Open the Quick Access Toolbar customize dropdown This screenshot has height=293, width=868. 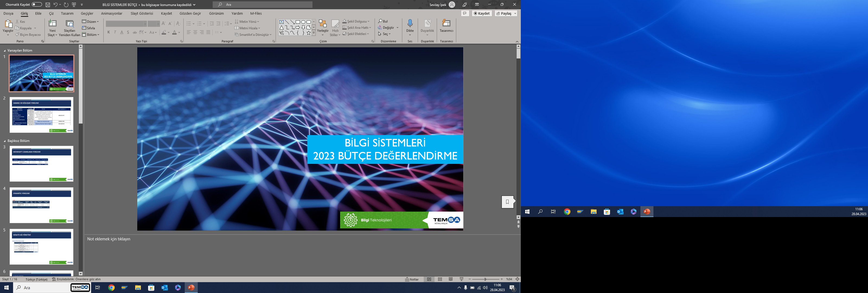pyautogui.click(x=82, y=5)
